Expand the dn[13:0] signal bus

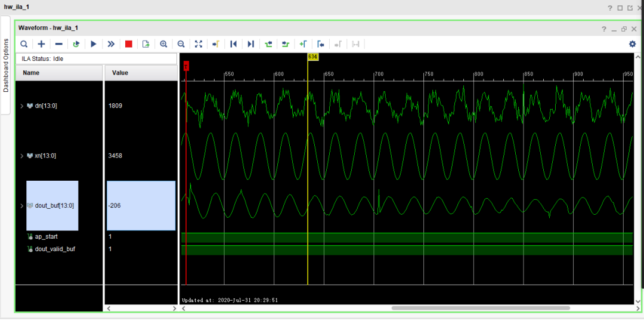click(22, 106)
